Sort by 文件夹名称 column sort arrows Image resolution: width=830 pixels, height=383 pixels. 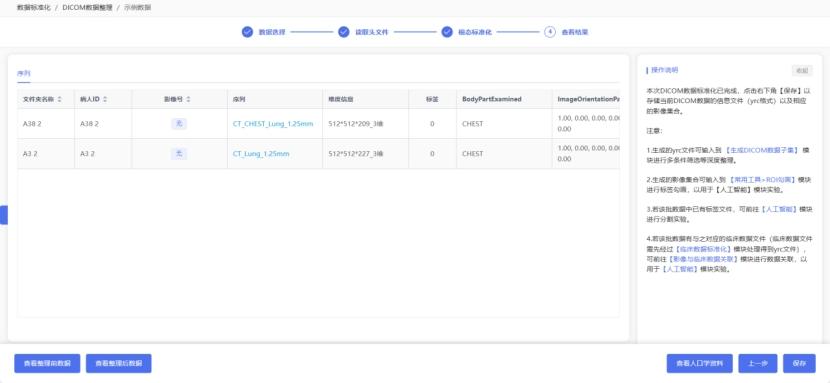pyautogui.click(x=59, y=99)
